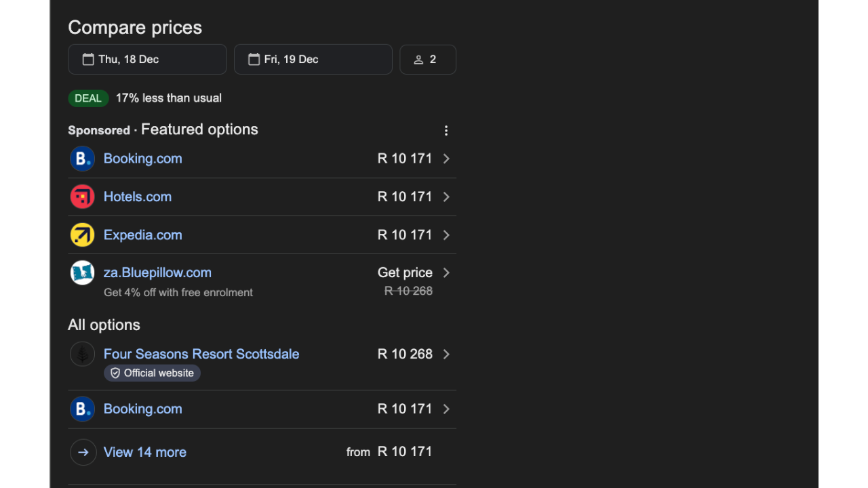
Task: Select the Hotels.com logo icon
Action: pos(82,197)
